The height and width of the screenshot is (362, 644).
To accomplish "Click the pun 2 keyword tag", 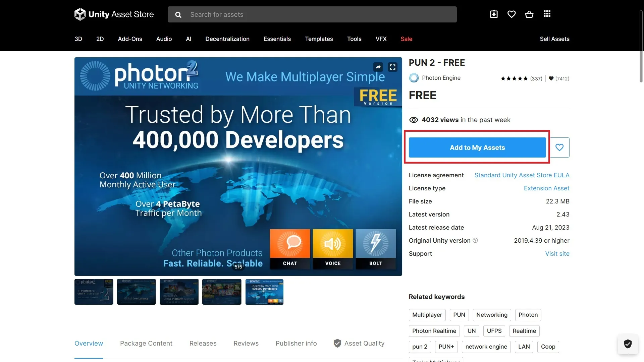I will tap(420, 347).
